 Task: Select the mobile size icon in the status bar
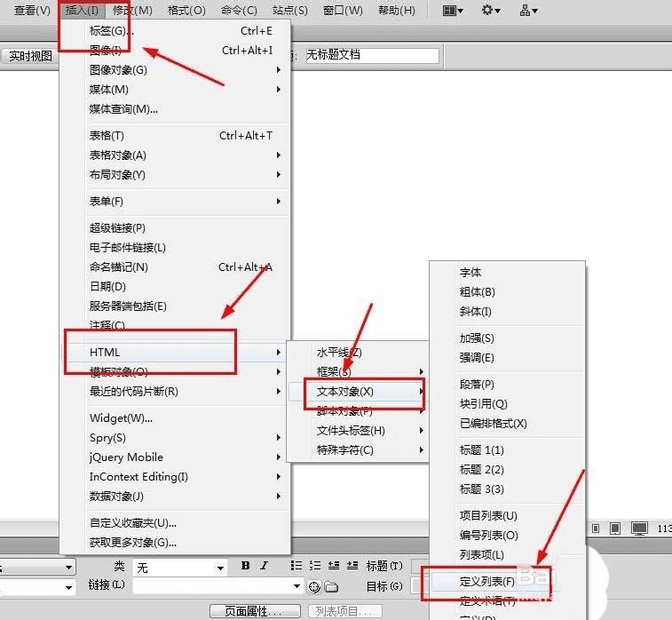click(596, 529)
